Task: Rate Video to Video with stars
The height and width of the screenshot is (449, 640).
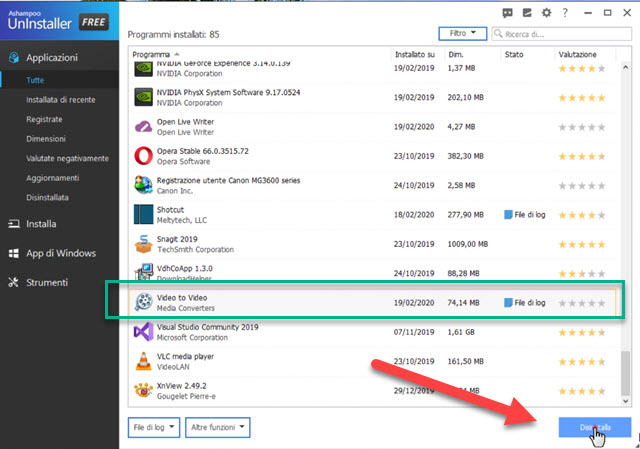Action: tap(582, 303)
